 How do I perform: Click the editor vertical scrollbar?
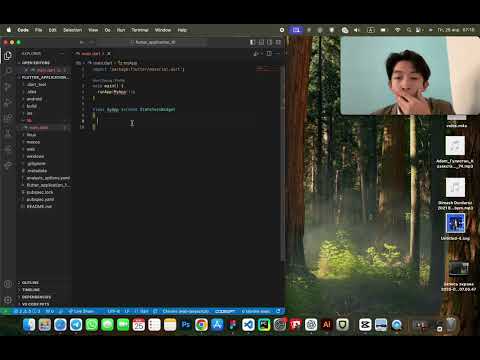point(283,163)
